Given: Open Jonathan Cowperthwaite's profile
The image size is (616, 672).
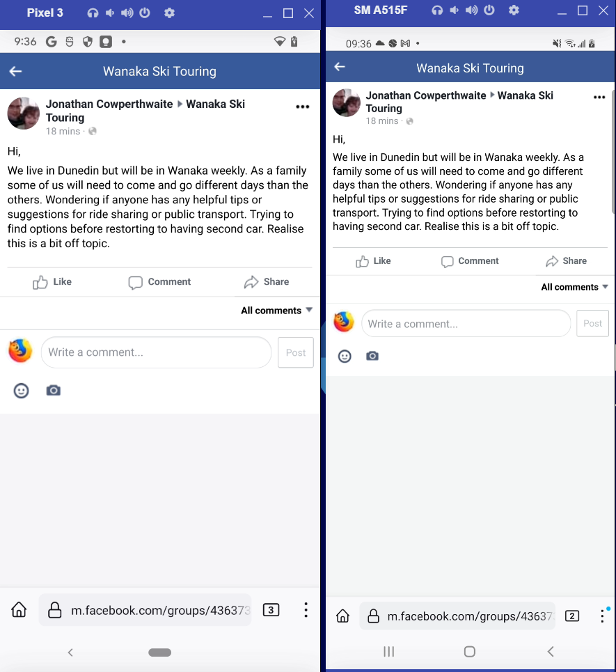Looking at the screenshot, I should [x=109, y=103].
